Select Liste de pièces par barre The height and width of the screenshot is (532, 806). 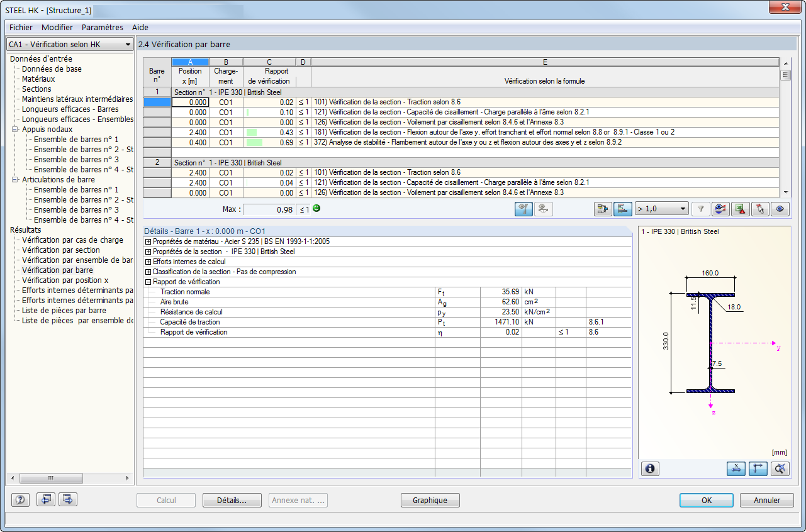[x=64, y=311]
